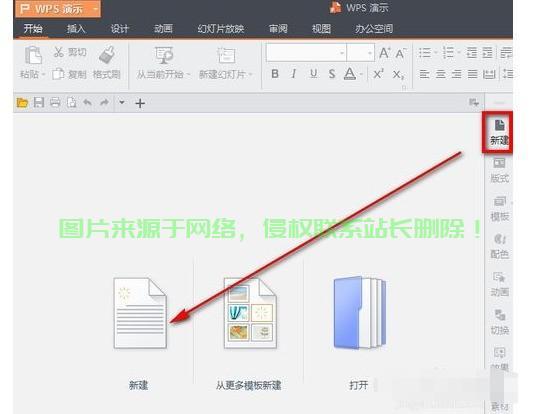This screenshot has height=414, width=541.
Task: Justify text alignment
Action: coord(472,74)
